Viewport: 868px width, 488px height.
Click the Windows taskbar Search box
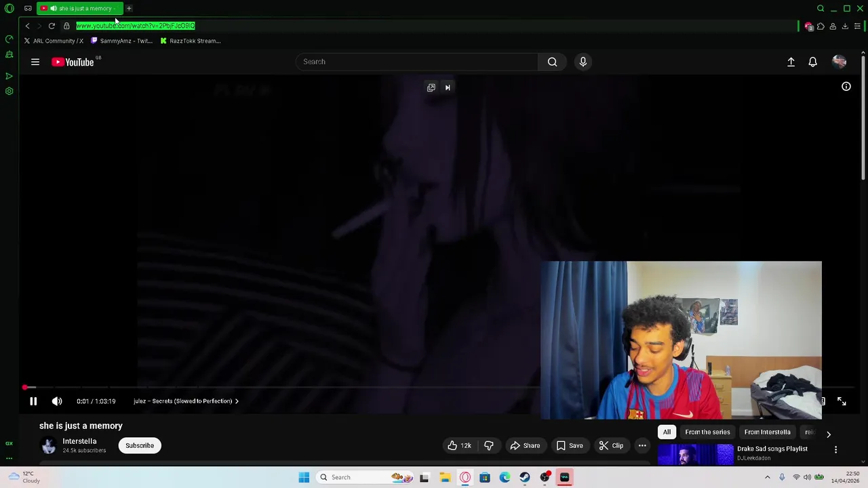coord(364,477)
